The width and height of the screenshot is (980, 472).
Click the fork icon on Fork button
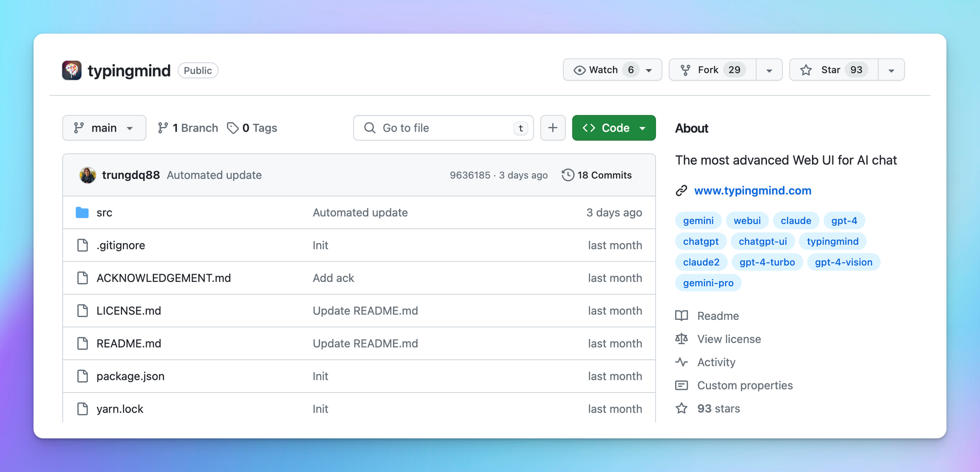pyautogui.click(x=686, y=70)
